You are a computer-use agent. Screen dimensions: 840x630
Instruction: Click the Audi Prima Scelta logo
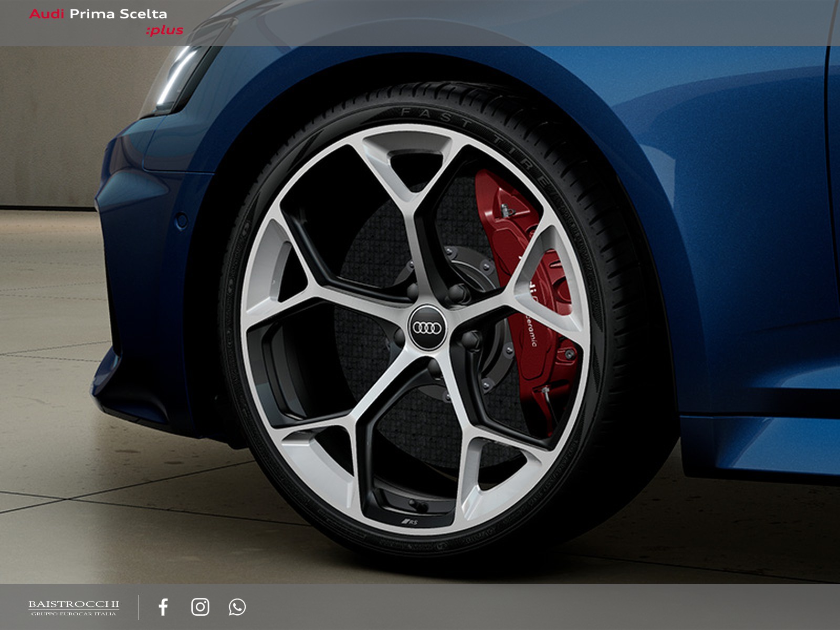[98, 14]
